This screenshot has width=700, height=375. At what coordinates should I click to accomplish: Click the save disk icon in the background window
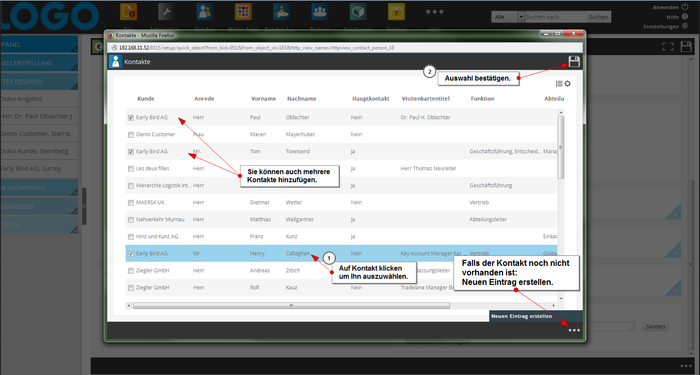coord(686,46)
